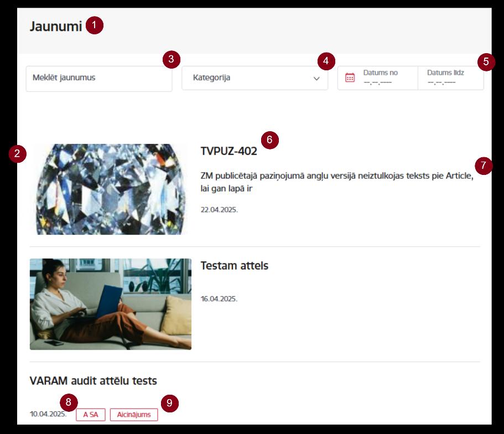Screen dimensions: 504x434
Task: Filter by the Aicinājums tag
Action: 134,415
